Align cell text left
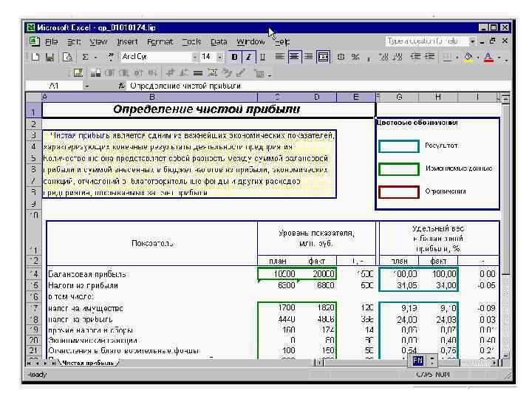The image size is (532, 399). coord(279,57)
